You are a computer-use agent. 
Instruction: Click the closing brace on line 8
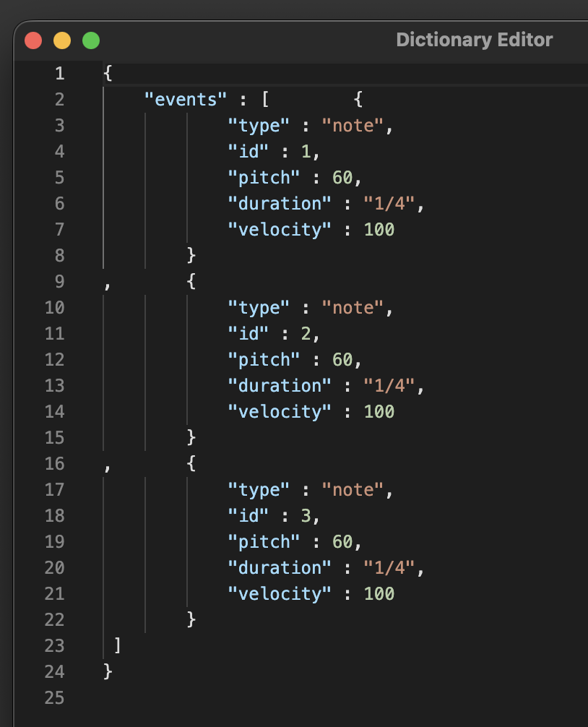pyautogui.click(x=191, y=255)
